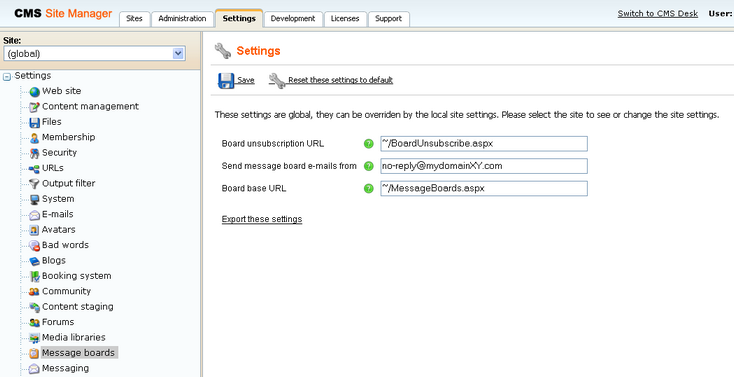Click the Membership user icon

35,138
